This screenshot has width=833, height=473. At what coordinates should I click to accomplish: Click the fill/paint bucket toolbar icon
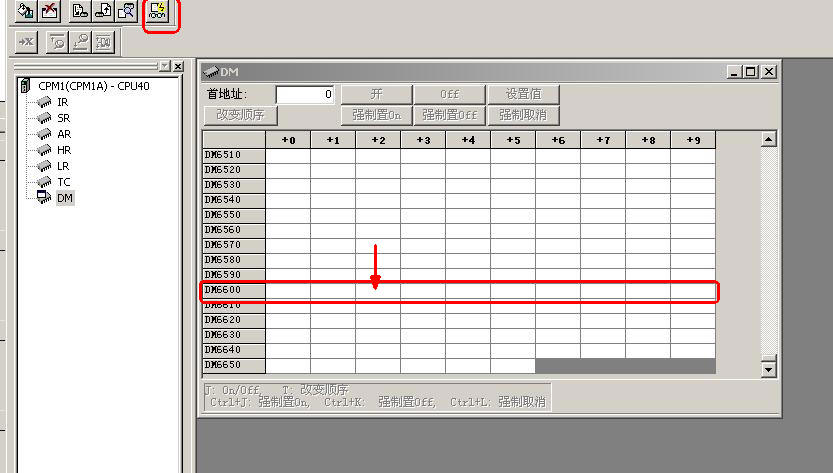click(27, 12)
